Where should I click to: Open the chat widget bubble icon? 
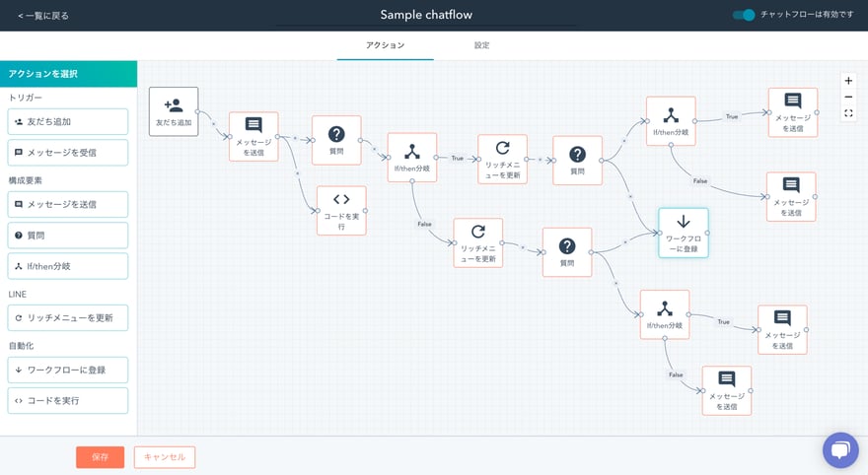tap(839, 449)
